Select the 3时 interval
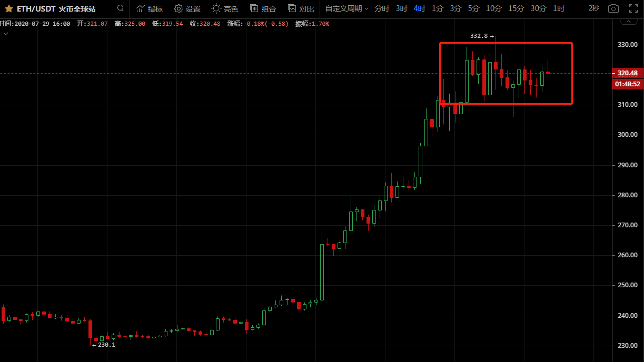 (401, 9)
